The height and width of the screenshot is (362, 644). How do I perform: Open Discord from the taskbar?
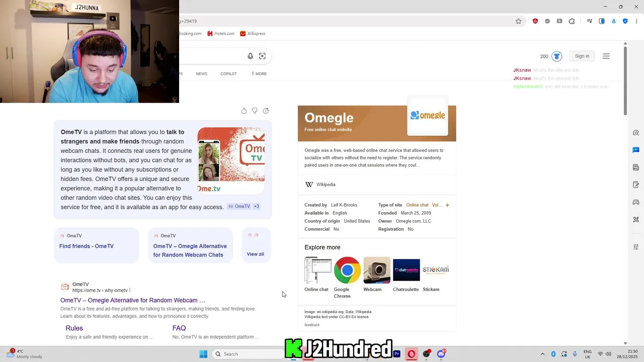point(441,354)
